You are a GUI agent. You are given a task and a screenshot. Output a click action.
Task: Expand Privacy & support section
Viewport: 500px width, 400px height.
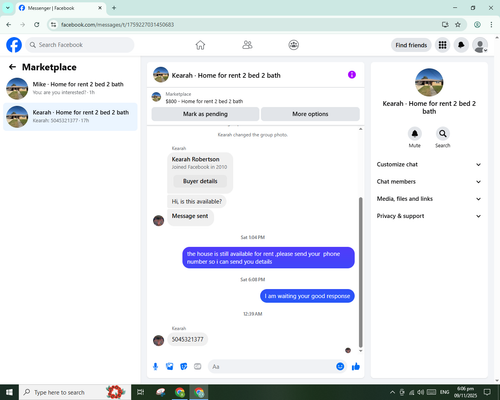pos(429,216)
